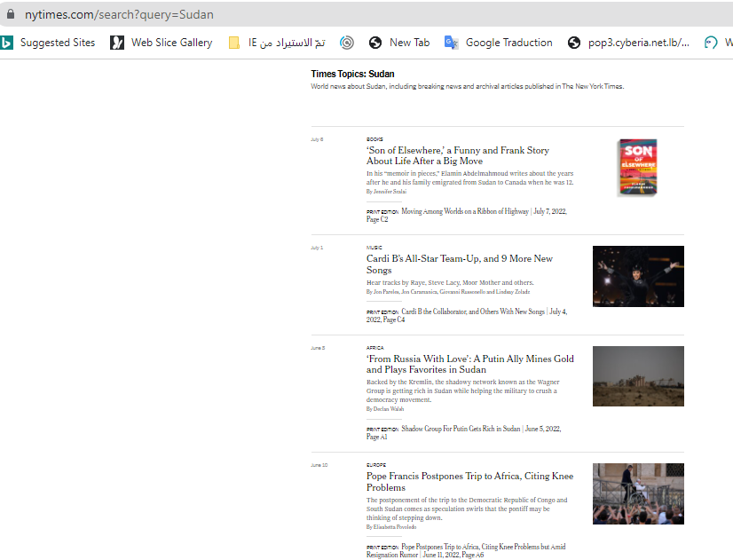Open Cardi B's All-Star Team-Up article
Viewport: 733px width, 560px height.
click(x=459, y=264)
